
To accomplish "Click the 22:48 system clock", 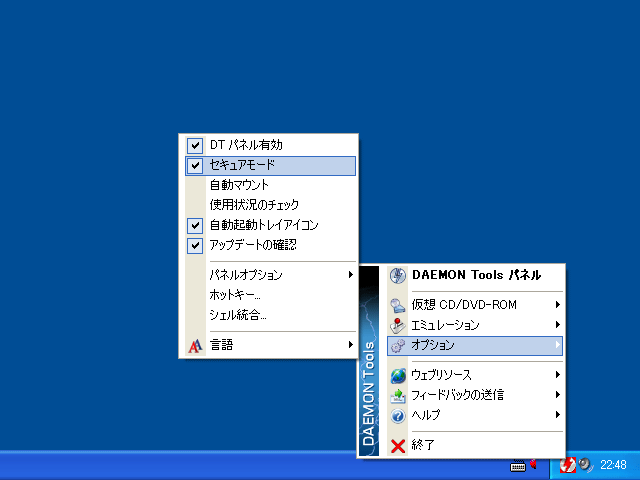I will pos(613,465).
